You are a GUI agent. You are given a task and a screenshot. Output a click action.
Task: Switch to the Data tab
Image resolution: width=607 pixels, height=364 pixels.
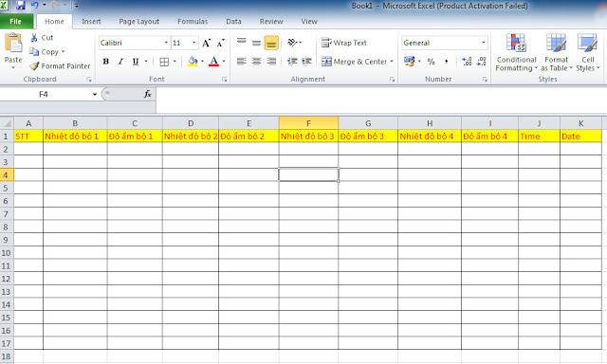point(233,21)
